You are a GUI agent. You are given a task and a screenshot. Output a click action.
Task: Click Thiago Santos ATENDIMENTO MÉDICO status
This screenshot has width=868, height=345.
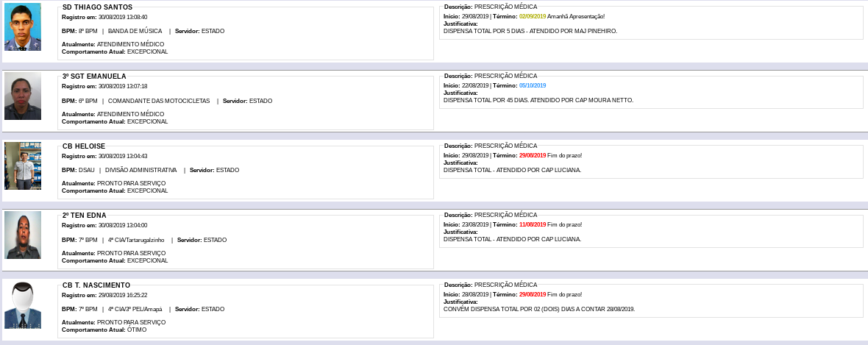click(x=131, y=44)
